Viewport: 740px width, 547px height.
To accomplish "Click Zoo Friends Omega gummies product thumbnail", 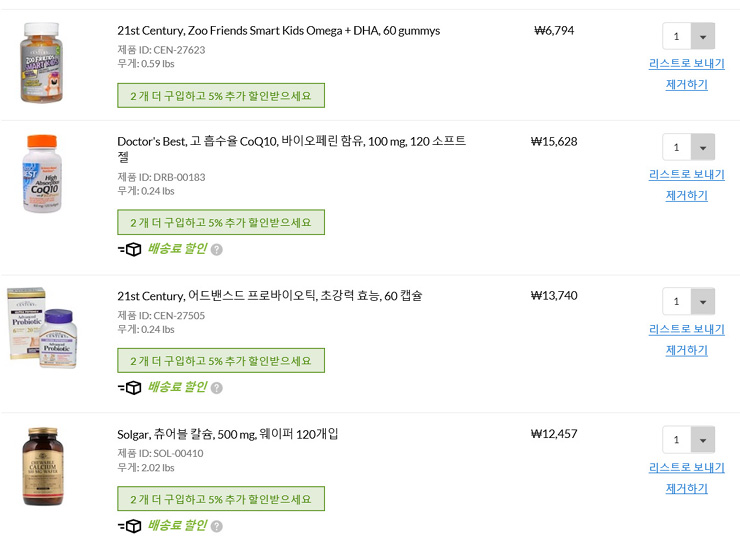I will pos(47,62).
